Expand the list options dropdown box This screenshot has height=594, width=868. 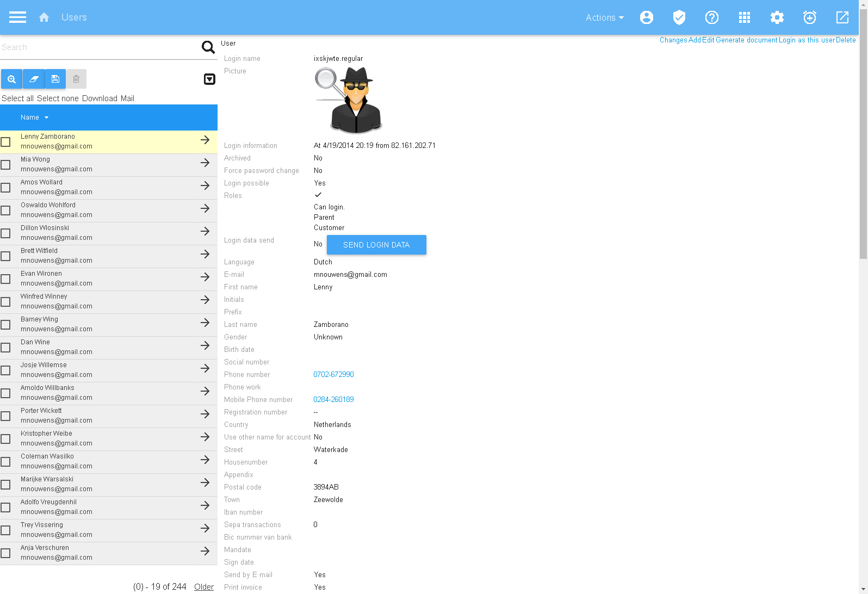click(x=209, y=79)
